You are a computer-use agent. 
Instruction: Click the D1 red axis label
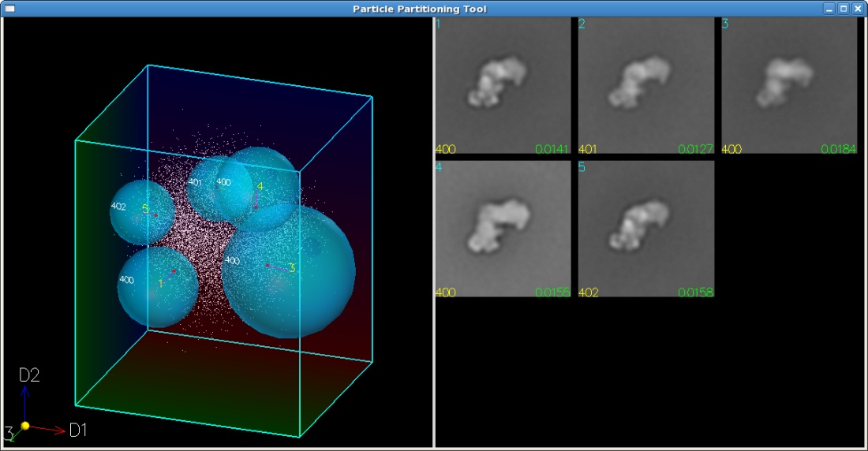point(78,430)
